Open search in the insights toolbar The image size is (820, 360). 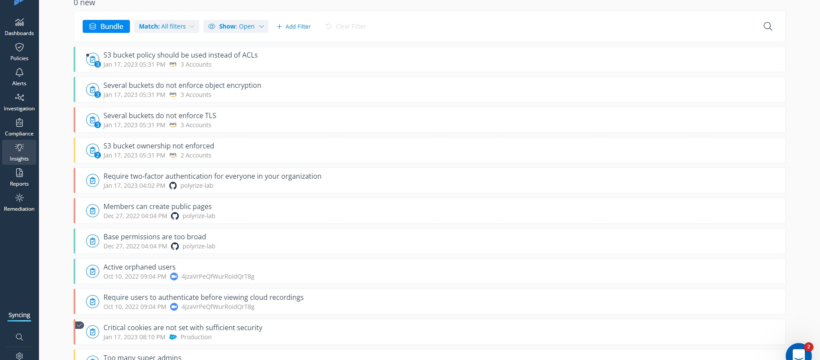(x=768, y=26)
